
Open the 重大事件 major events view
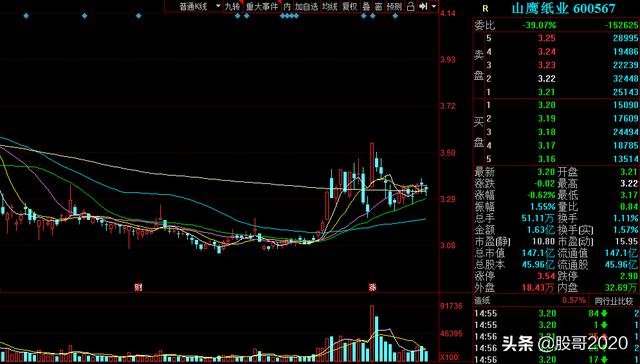point(261,6)
